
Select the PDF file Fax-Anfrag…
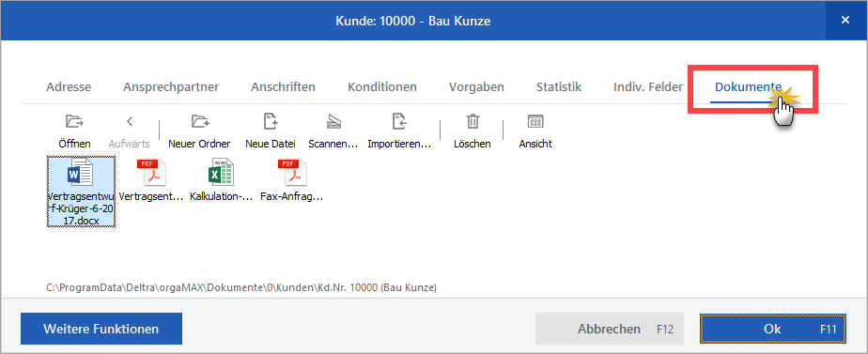tap(291, 181)
